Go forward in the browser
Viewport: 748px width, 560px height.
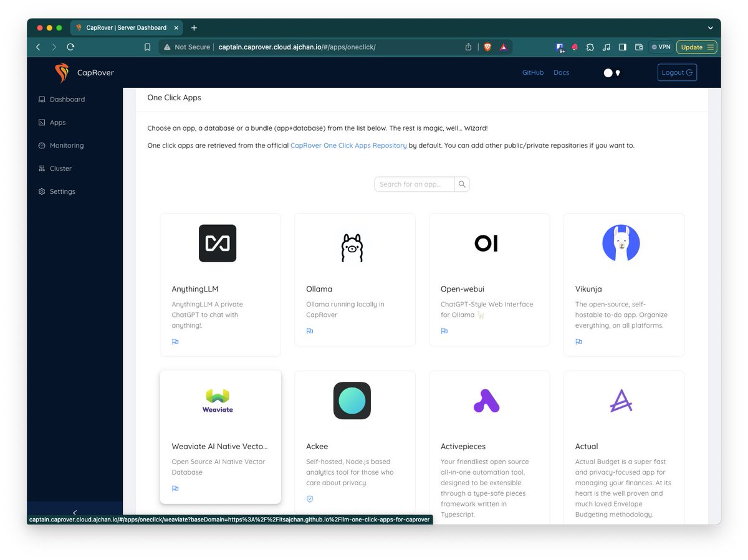point(54,47)
